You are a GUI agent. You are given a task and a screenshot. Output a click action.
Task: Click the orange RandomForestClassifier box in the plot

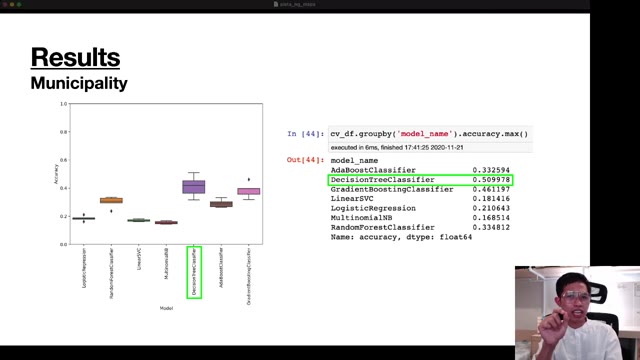111,200
